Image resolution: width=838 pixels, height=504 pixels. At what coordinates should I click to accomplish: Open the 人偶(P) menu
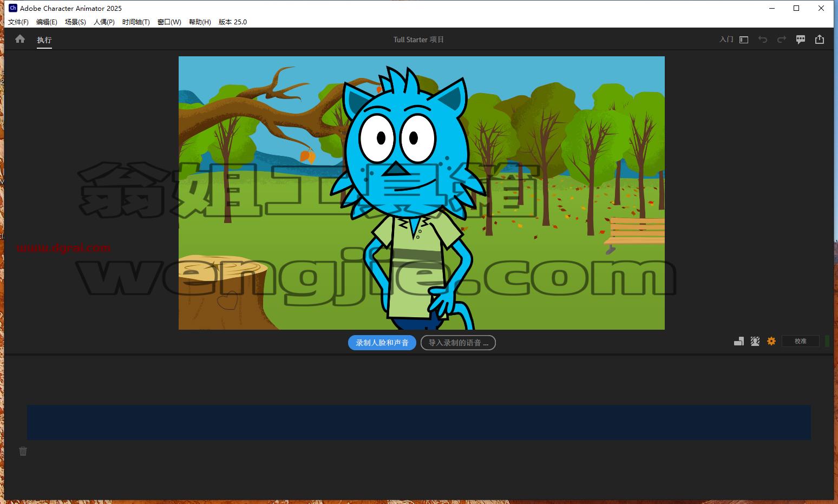pos(104,22)
